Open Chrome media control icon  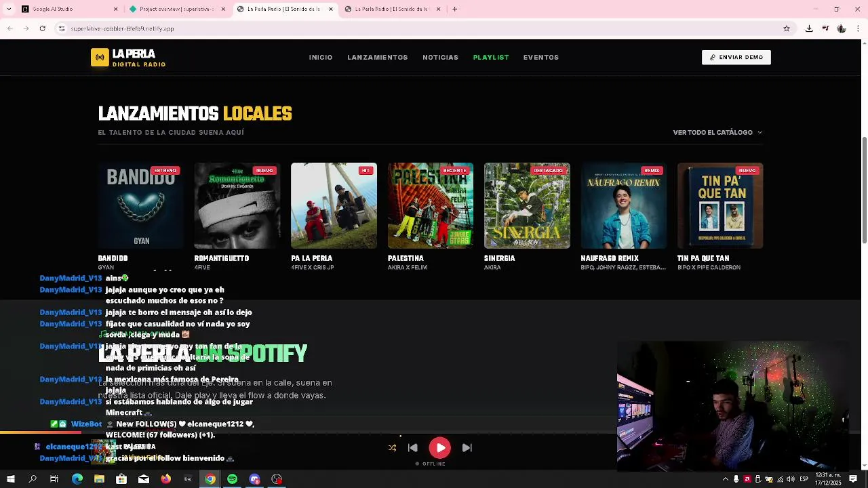(x=825, y=28)
